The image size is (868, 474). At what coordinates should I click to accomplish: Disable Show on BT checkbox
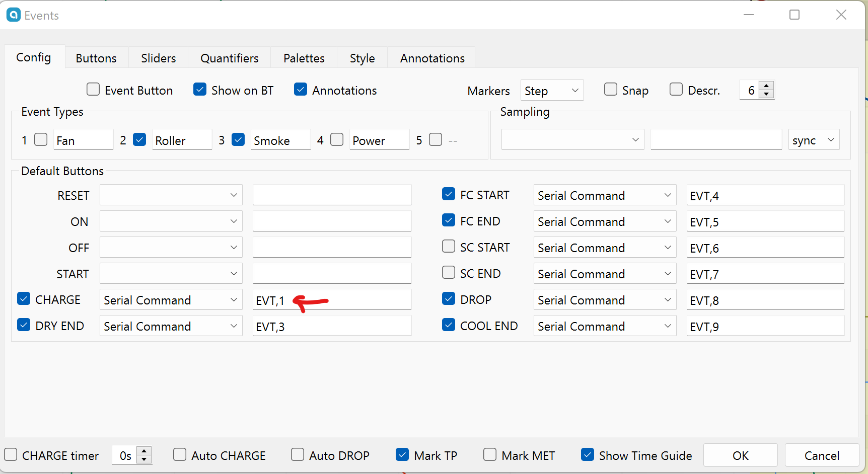[x=200, y=90]
